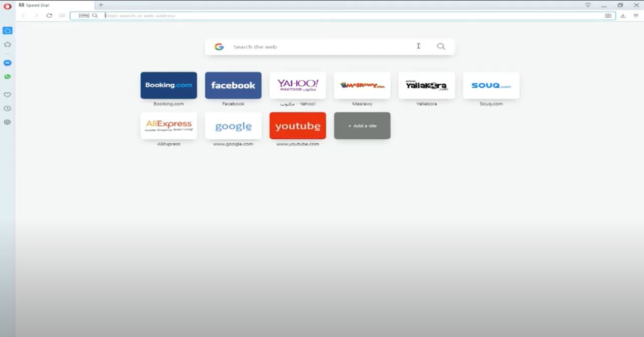This screenshot has width=644, height=337.
Task: Open the Souq.com speed dial tile
Action: click(x=491, y=85)
